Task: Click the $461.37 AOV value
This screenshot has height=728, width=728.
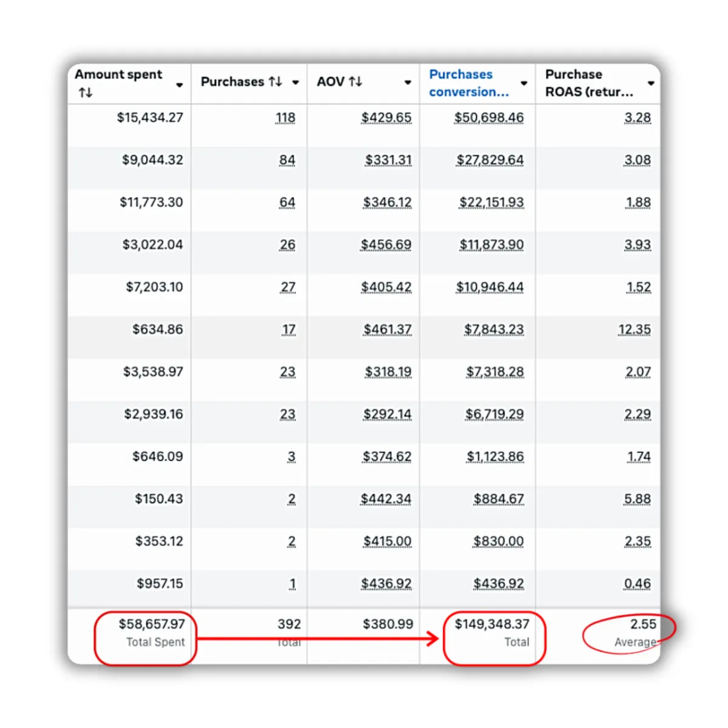Action: coord(388,329)
